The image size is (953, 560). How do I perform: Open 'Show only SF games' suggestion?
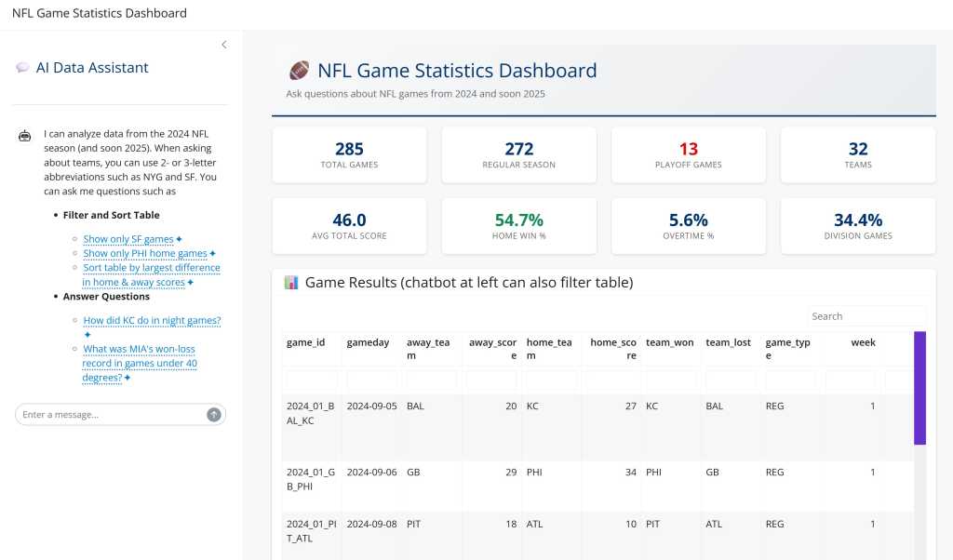click(x=128, y=240)
